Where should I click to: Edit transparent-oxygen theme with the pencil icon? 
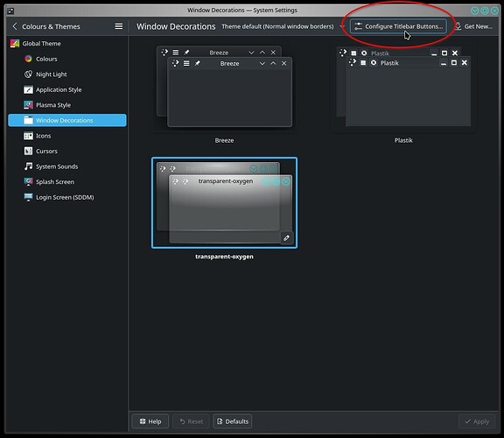coord(286,237)
